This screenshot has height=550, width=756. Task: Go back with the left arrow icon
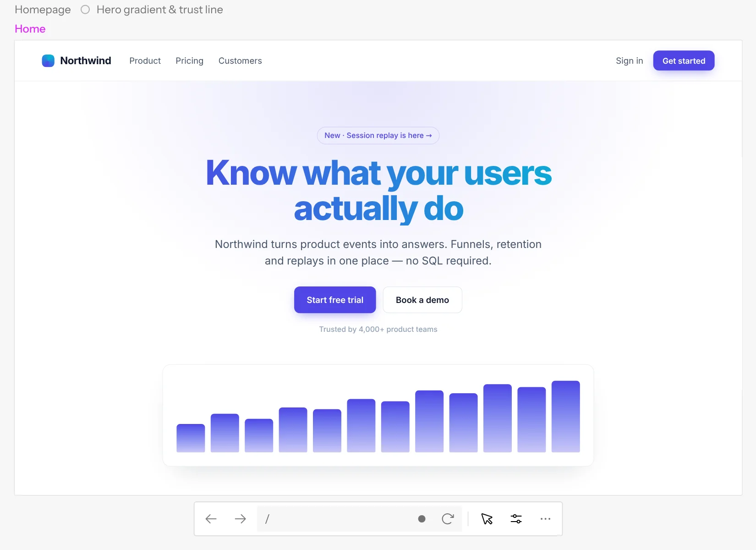tap(211, 519)
